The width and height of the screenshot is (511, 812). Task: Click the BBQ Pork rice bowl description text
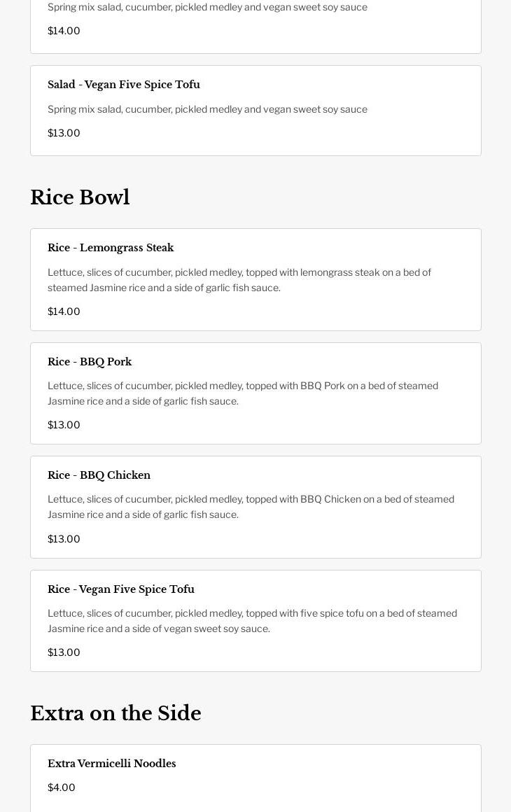[243, 393]
